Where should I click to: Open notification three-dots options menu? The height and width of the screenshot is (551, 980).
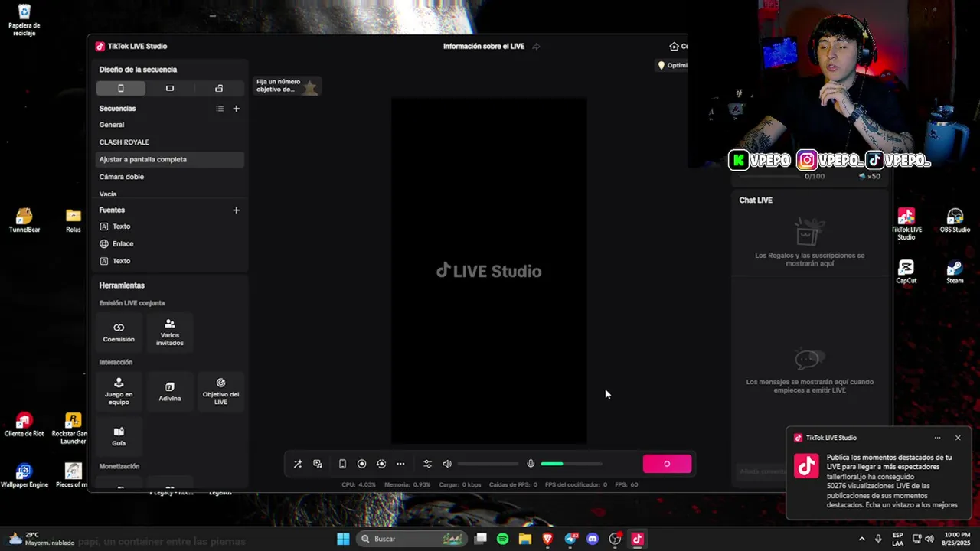[937, 438]
